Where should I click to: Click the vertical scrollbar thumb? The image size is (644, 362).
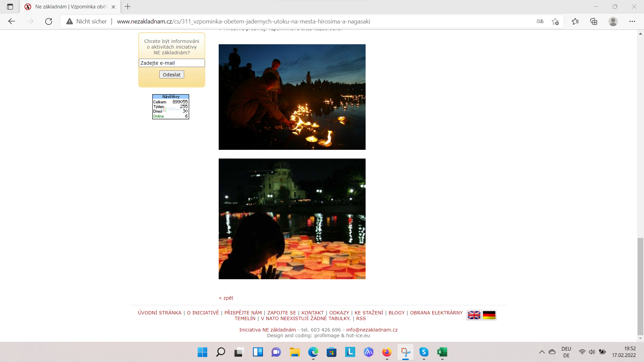tap(640, 286)
